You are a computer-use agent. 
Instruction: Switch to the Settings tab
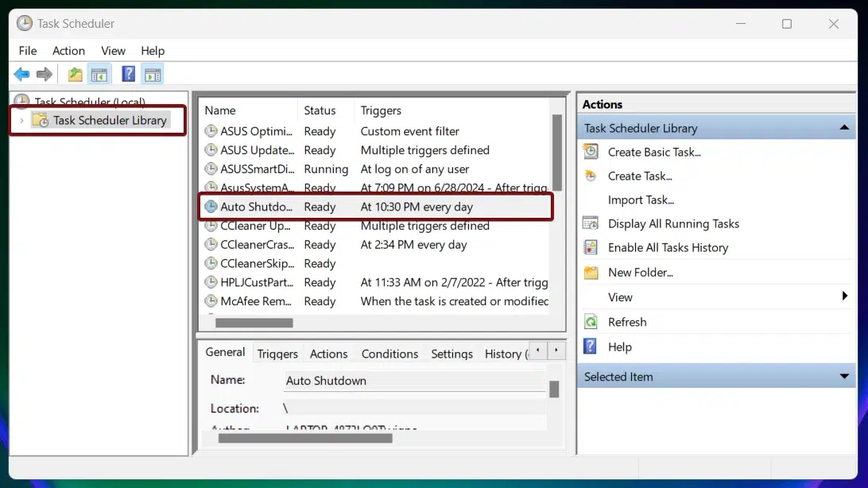[451, 354]
